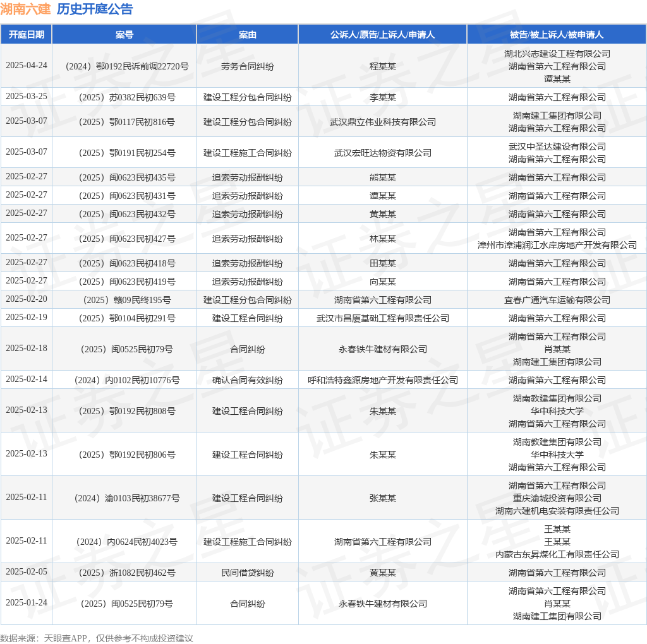Click the 湖南六建 title text
This screenshot has width=647, height=644.
(x=25, y=9)
